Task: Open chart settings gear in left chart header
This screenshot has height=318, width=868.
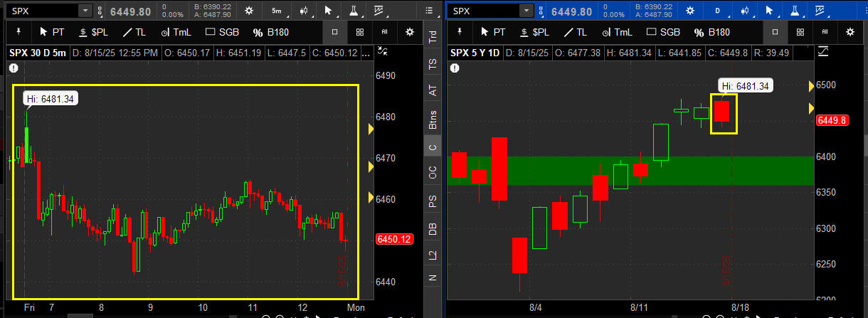Action: [248, 11]
